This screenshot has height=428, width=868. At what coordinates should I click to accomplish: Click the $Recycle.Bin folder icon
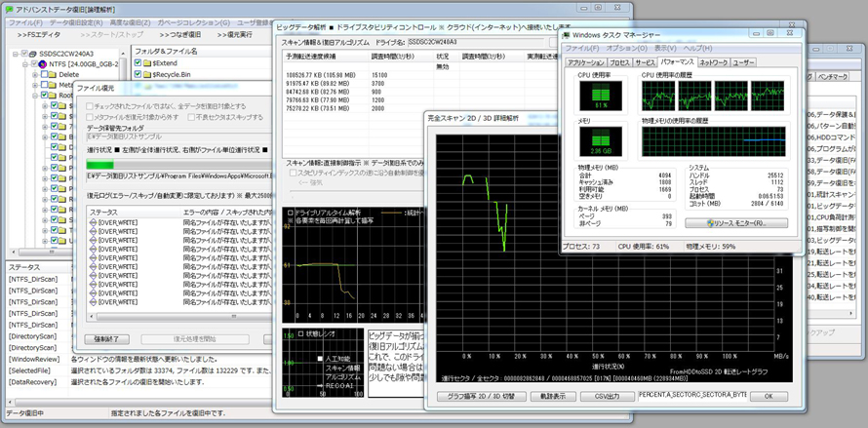tap(146, 74)
